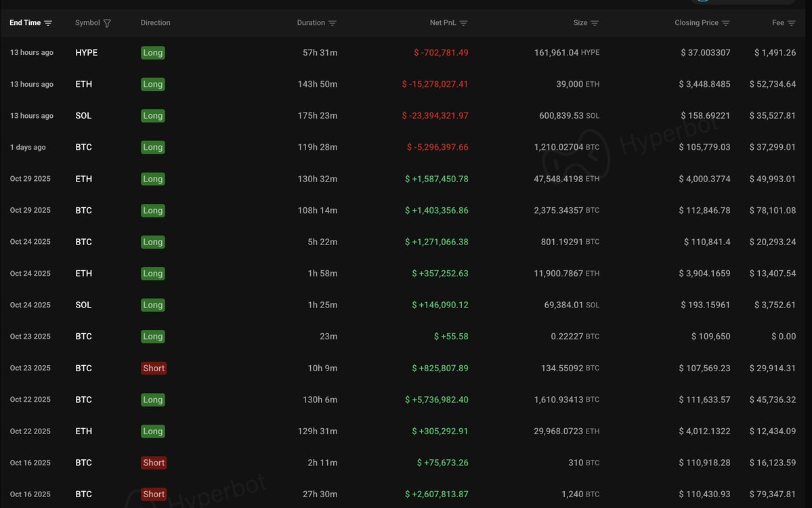Click the Closing Price sort icon
The height and width of the screenshot is (508, 812).
pos(726,23)
